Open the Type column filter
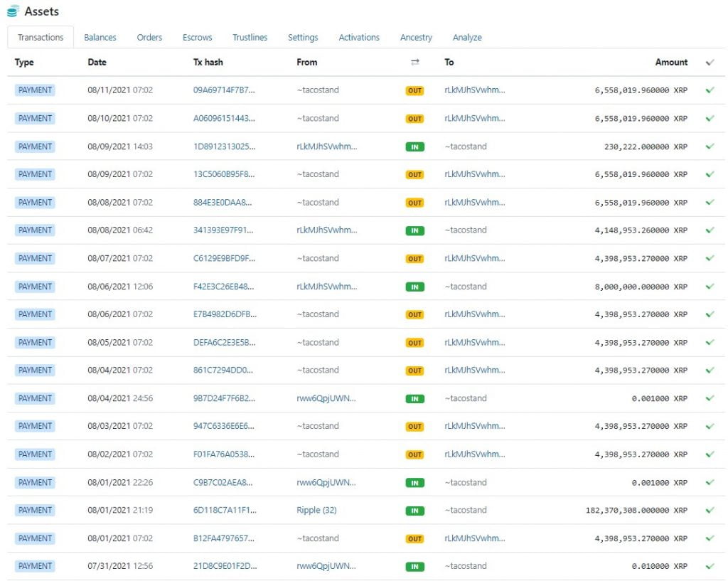The width and height of the screenshot is (728, 581). (23, 62)
